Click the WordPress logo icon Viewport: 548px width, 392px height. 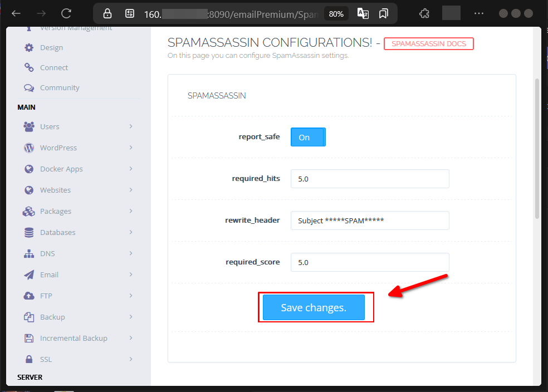click(x=29, y=148)
